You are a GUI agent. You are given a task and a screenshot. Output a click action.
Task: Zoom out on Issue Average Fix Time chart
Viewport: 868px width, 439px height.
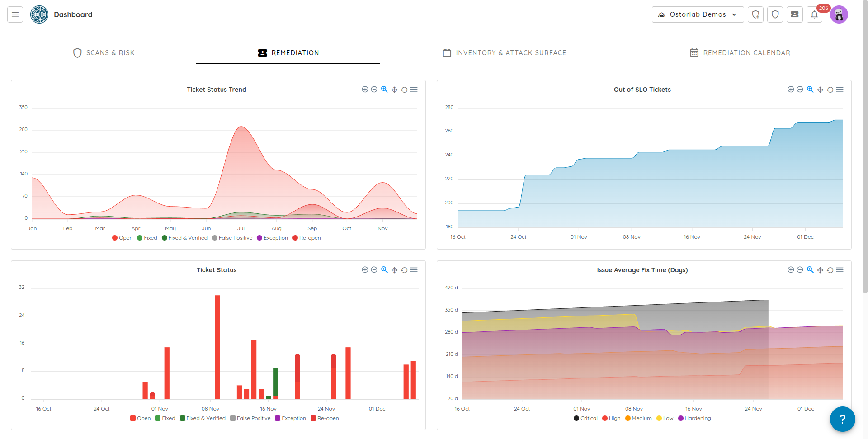800,270
